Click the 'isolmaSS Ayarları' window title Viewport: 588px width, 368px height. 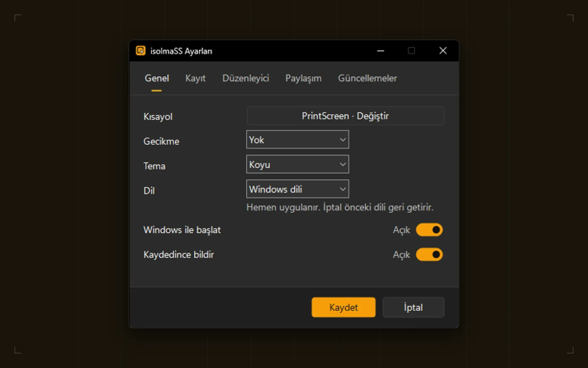pos(181,51)
